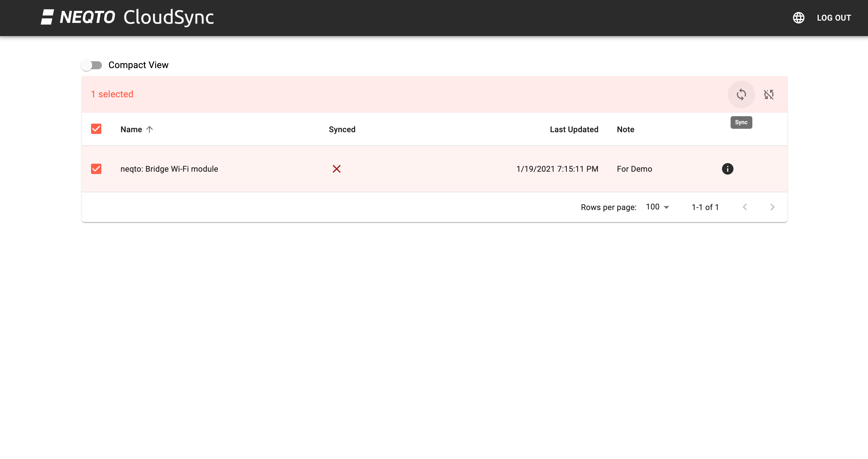Click the red X synced status icon
This screenshot has height=459, width=868.
coord(336,169)
